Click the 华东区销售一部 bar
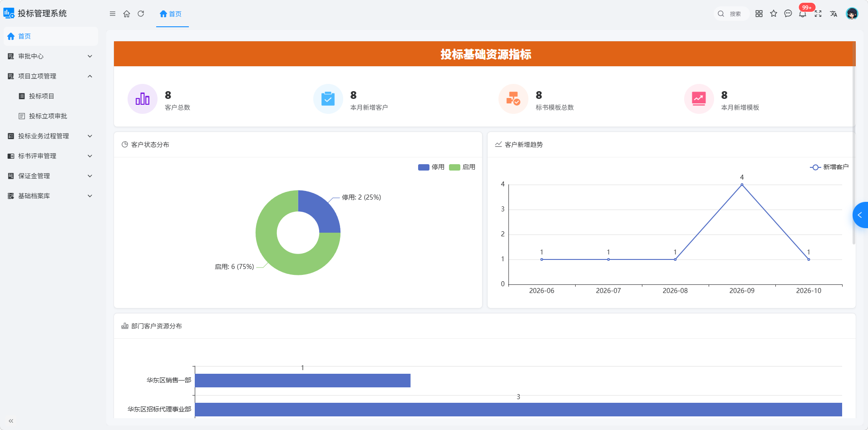This screenshot has height=430, width=868. point(303,381)
